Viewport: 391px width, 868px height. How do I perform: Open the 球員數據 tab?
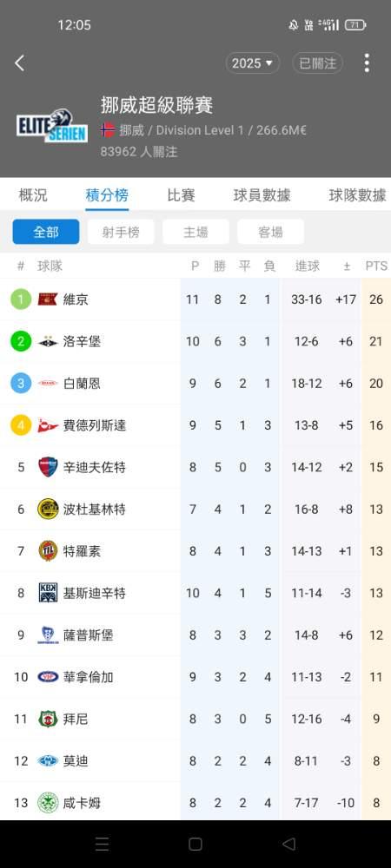(262, 194)
